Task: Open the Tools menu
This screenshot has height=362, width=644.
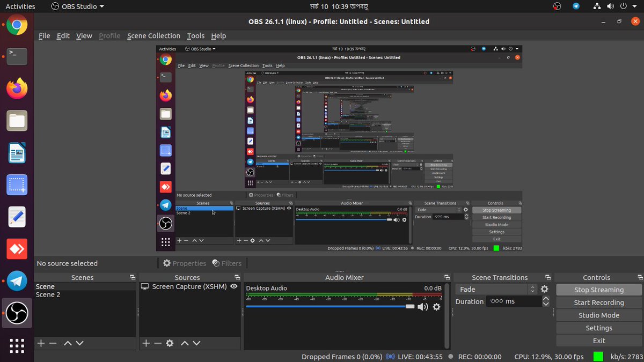Action: (x=195, y=35)
